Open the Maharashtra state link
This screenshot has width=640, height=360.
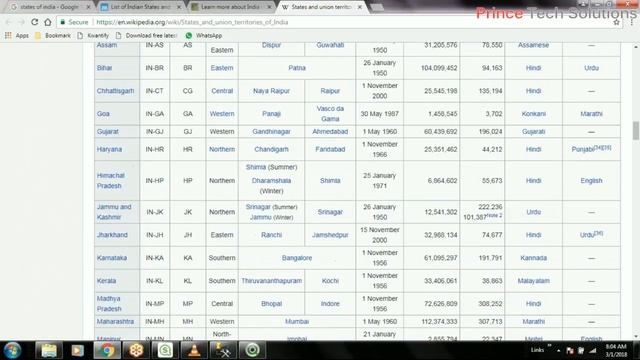pos(115,322)
